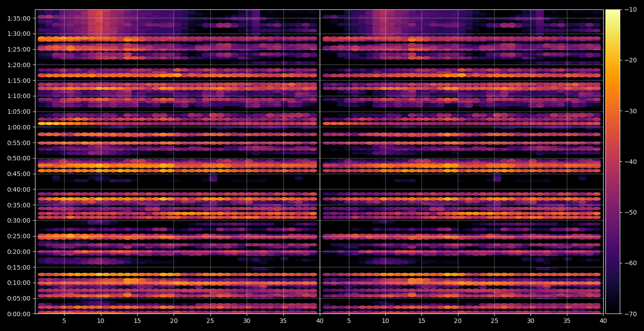The image size is (644, 331).
Task: Select the −20 colorbar label
Action: point(630,60)
